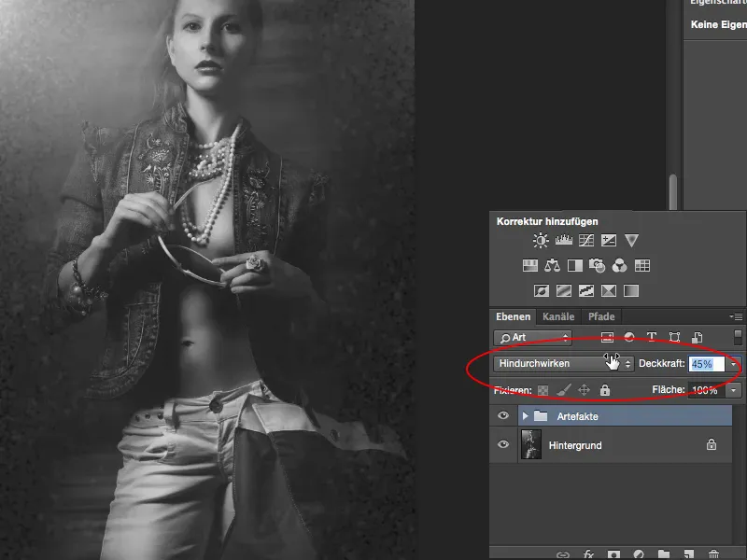
Task: Create a new group from bottom bar
Action: click(x=664, y=554)
